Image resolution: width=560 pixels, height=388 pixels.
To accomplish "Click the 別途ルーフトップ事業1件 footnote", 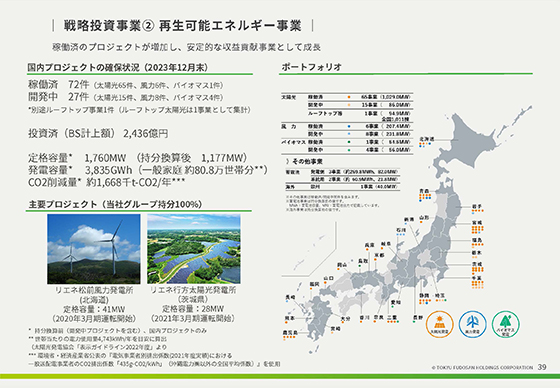I will [139, 110].
